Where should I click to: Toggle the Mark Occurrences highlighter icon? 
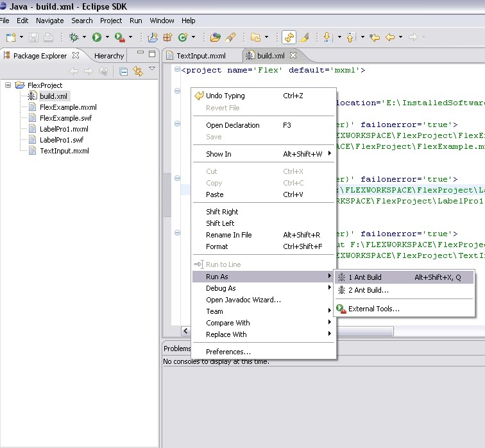coord(304,37)
